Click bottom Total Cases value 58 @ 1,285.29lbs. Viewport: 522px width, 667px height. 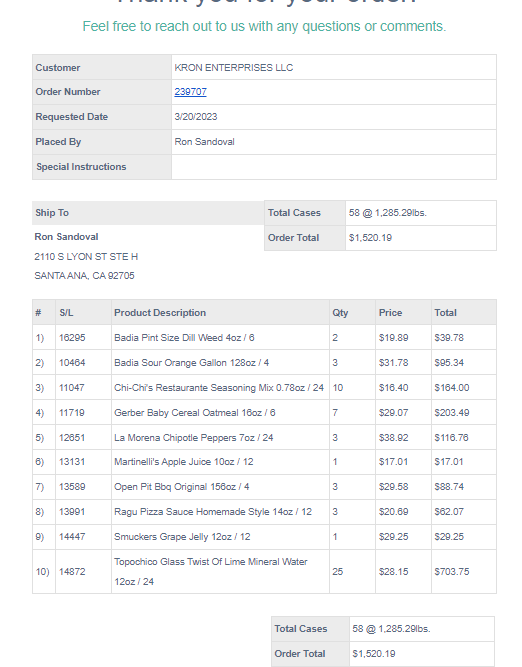pyautogui.click(x=391, y=629)
